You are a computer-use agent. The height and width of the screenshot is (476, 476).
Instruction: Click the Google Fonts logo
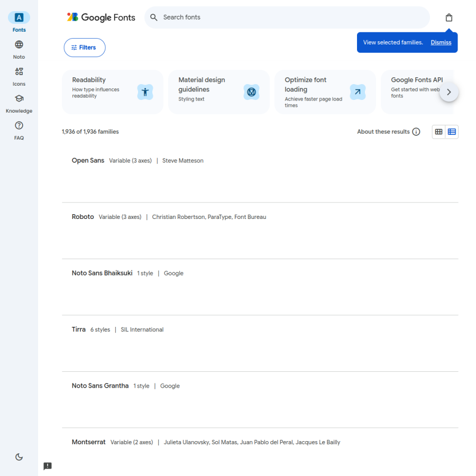101,17
